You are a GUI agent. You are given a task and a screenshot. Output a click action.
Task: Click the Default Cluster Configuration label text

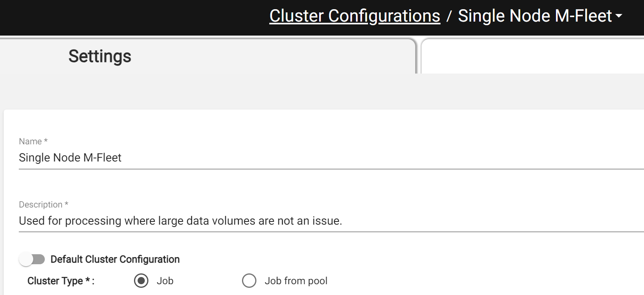point(115,259)
